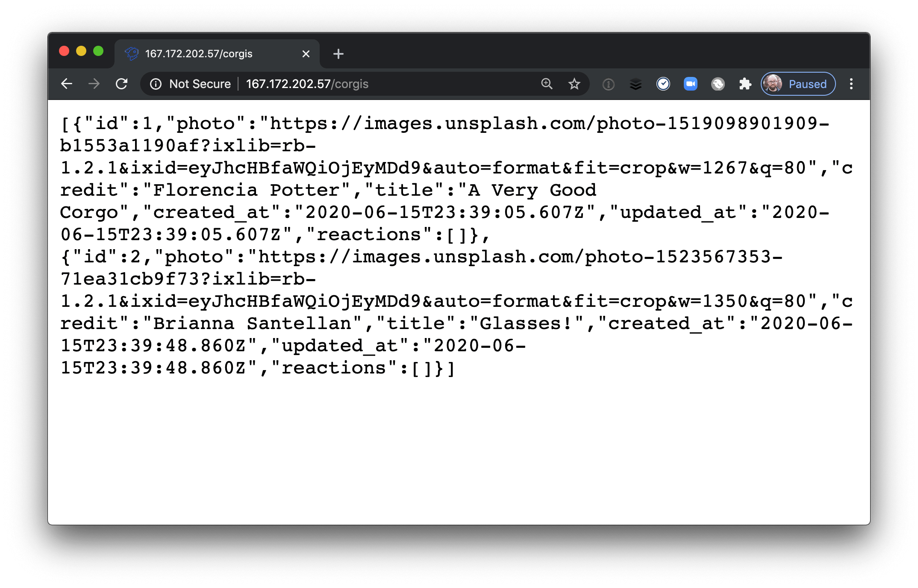Open the Buffer stacked-layers extension
Screen dimensions: 918x588
click(x=636, y=84)
